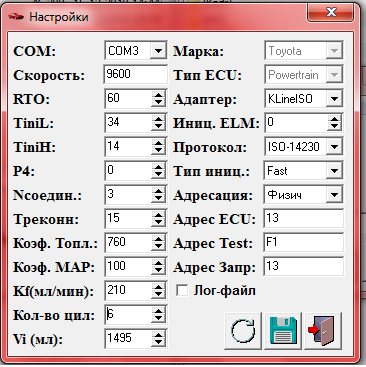Click the Nсоедин. value field showing 3
The width and height of the screenshot is (366, 367).
[x=128, y=195]
